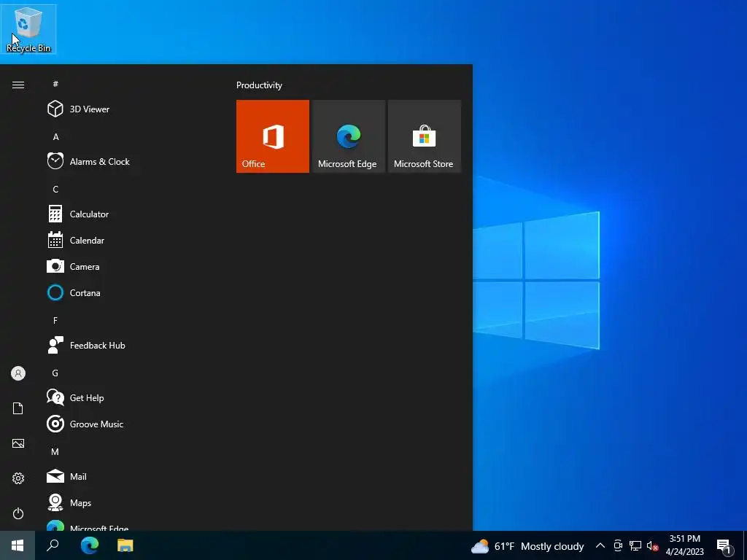The height and width of the screenshot is (560, 747).
Task: Click the F letter group header
Action: point(55,321)
